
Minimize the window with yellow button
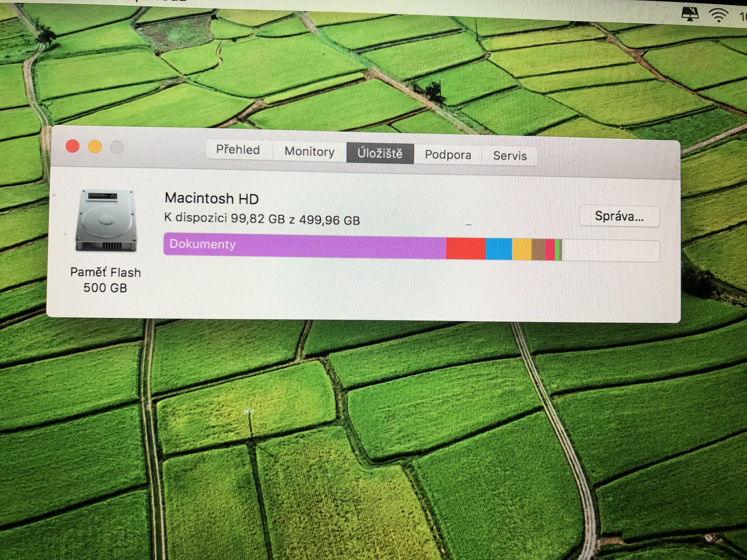(x=95, y=147)
